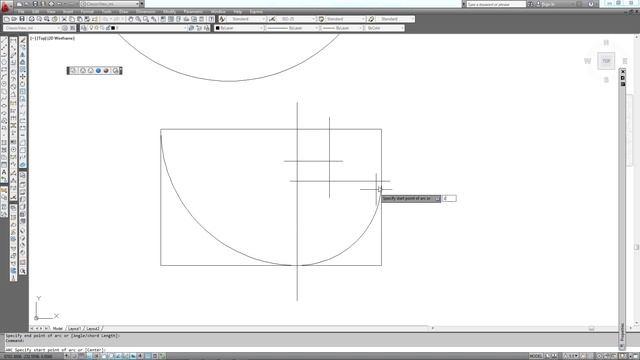Toggle Grid display in status bar

(82, 356)
